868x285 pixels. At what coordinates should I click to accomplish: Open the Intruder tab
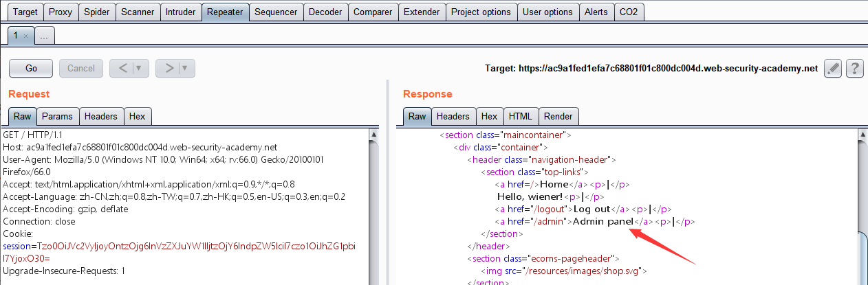[x=181, y=12]
